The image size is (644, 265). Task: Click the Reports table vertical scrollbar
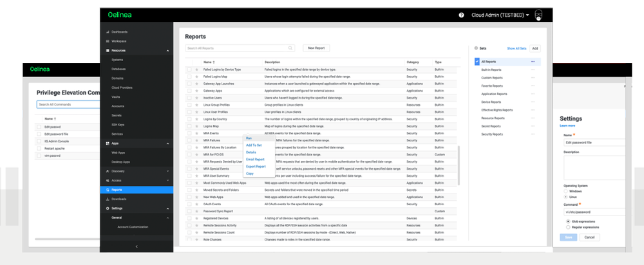[x=459, y=165]
